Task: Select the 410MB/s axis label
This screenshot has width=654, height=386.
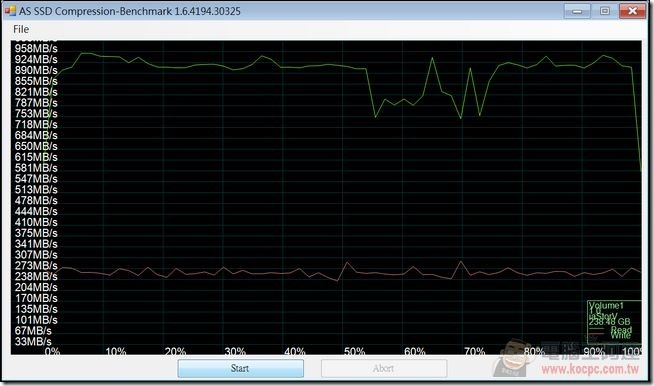Action: pyautogui.click(x=36, y=222)
